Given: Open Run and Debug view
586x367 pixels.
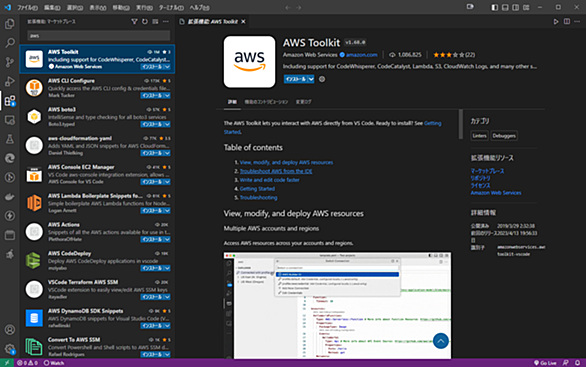Looking at the screenshot, I should tap(10, 81).
